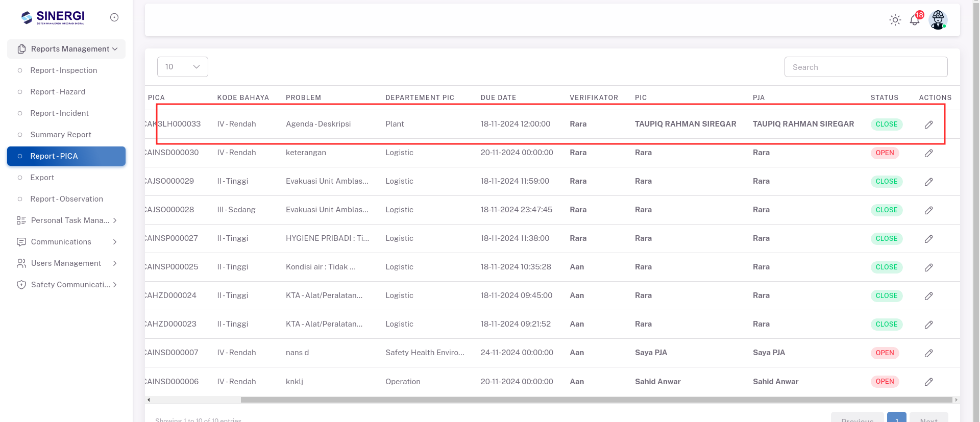Sort by PICA column header
The height and width of the screenshot is (422, 980).
156,97
